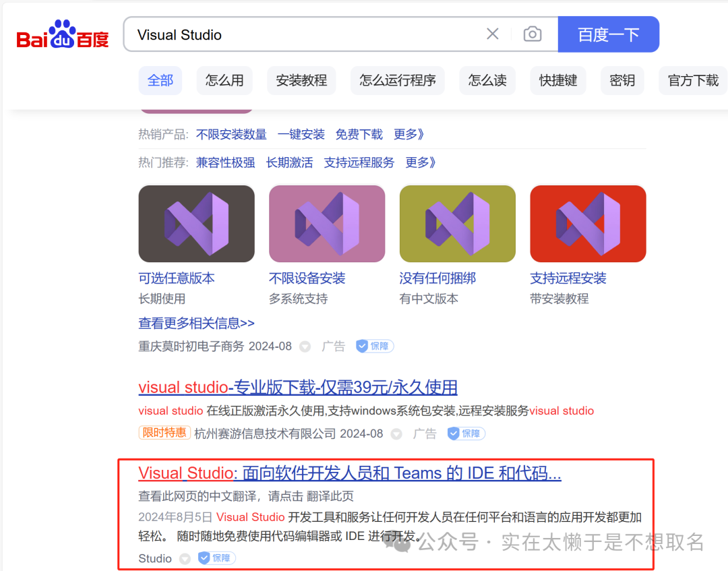Open Visual Studio: 面向软件开发人员 result title
The width and height of the screenshot is (728, 571).
pyautogui.click(x=350, y=473)
